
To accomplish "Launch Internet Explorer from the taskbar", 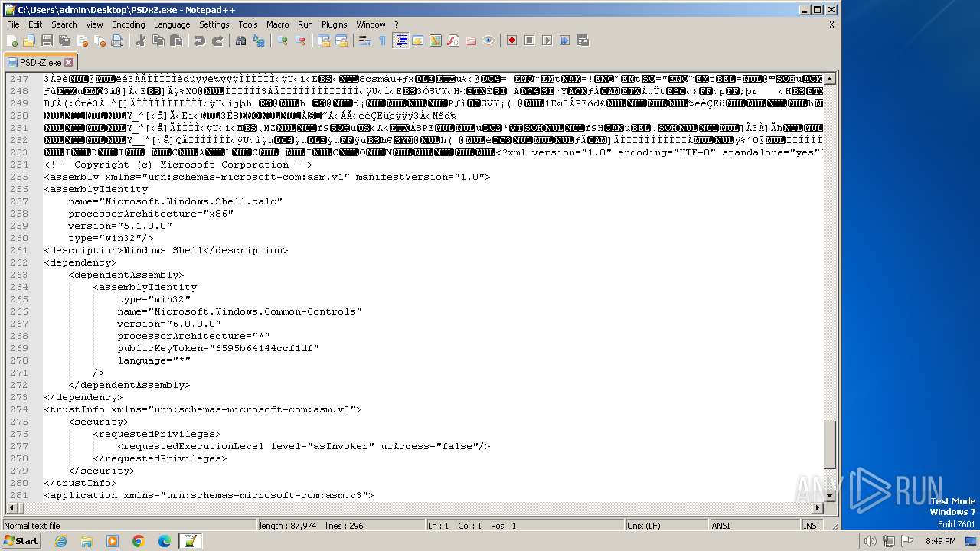I will click(x=60, y=541).
